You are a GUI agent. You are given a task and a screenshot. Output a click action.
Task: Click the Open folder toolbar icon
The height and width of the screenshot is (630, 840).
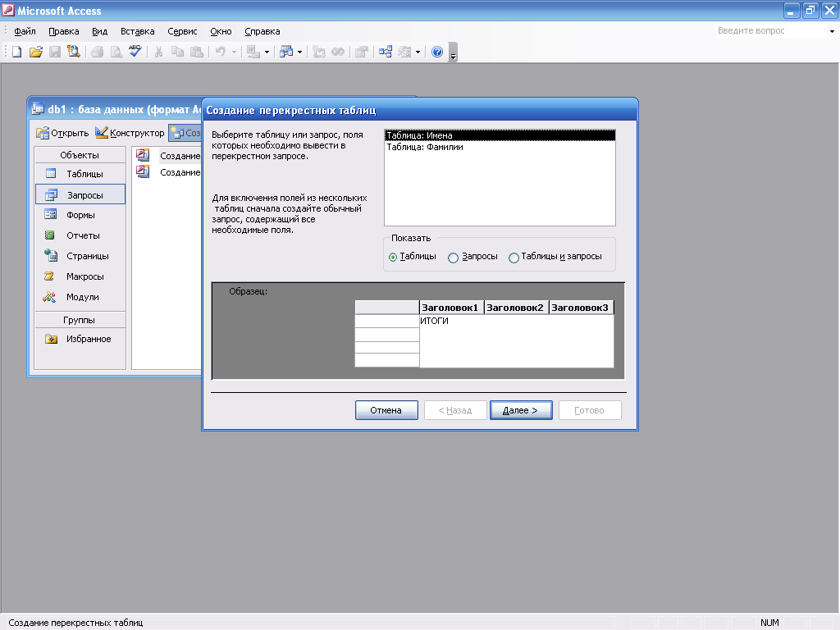(x=36, y=52)
